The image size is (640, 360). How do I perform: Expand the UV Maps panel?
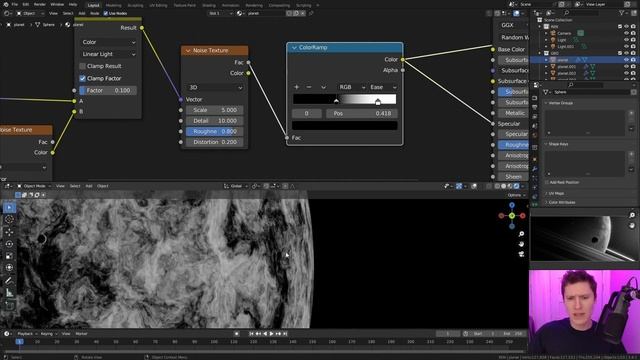click(x=555, y=193)
